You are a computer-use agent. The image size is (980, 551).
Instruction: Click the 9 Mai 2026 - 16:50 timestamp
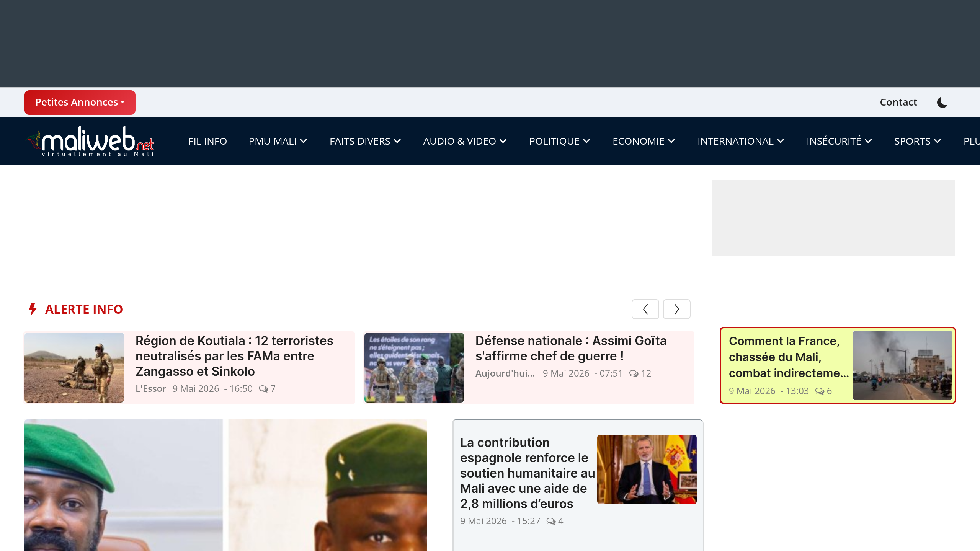coord(212,389)
